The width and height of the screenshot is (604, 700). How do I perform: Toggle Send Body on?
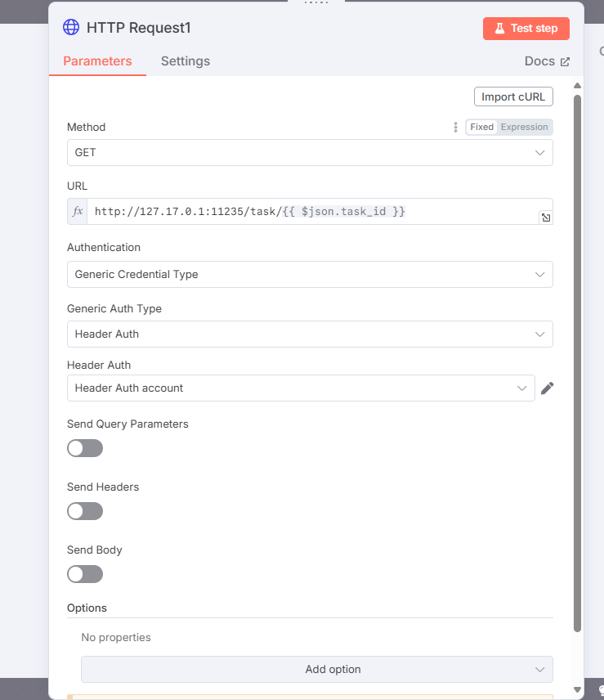[x=85, y=574]
